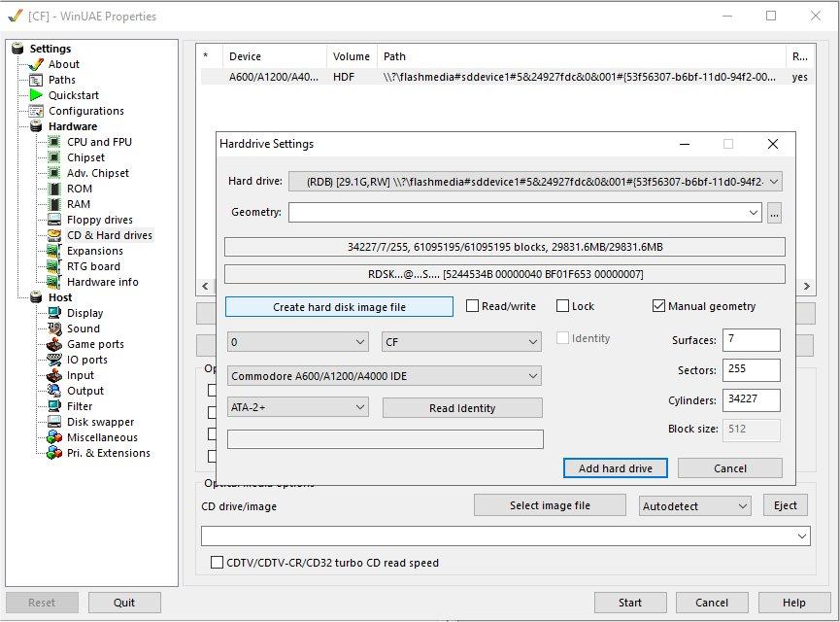The image size is (840, 622).
Task: Open the Pri. & Extensions icon
Action: pos(54,453)
